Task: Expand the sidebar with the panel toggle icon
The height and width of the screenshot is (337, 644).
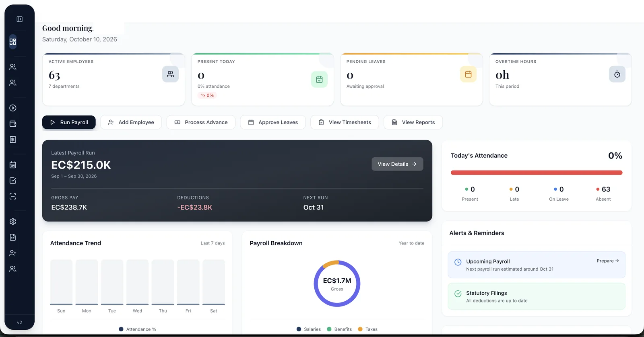Action: (x=19, y=19)
